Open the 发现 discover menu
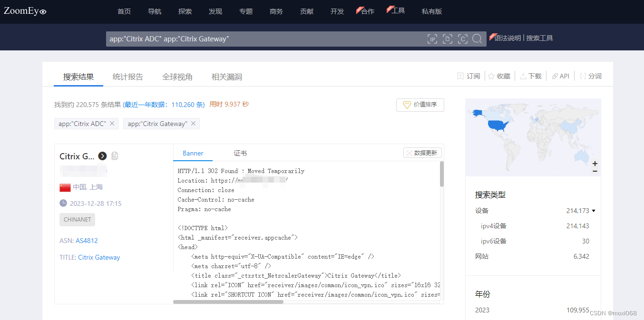 tap(215, 11)
